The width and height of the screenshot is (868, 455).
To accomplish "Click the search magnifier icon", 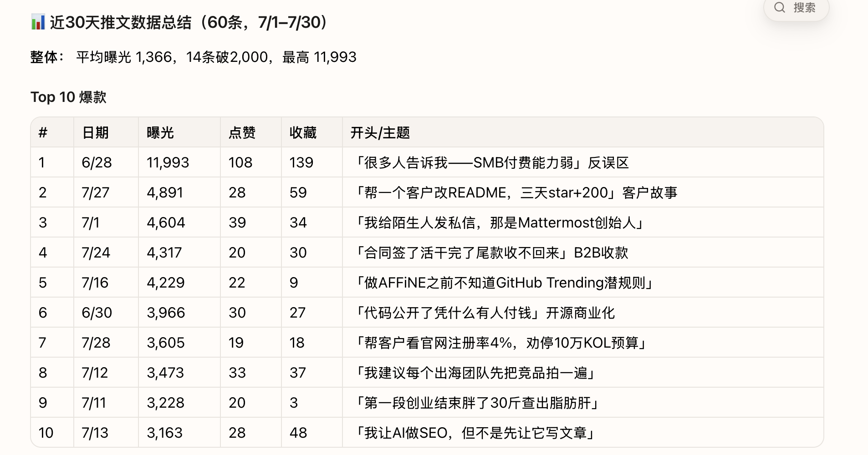I will (780, 7).
